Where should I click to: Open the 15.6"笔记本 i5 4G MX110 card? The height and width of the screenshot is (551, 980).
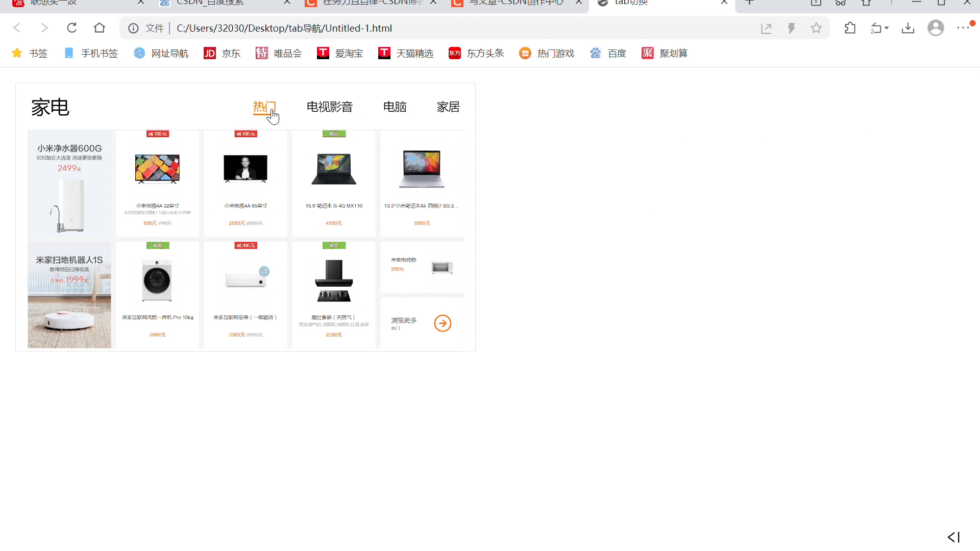pos(334,183)
